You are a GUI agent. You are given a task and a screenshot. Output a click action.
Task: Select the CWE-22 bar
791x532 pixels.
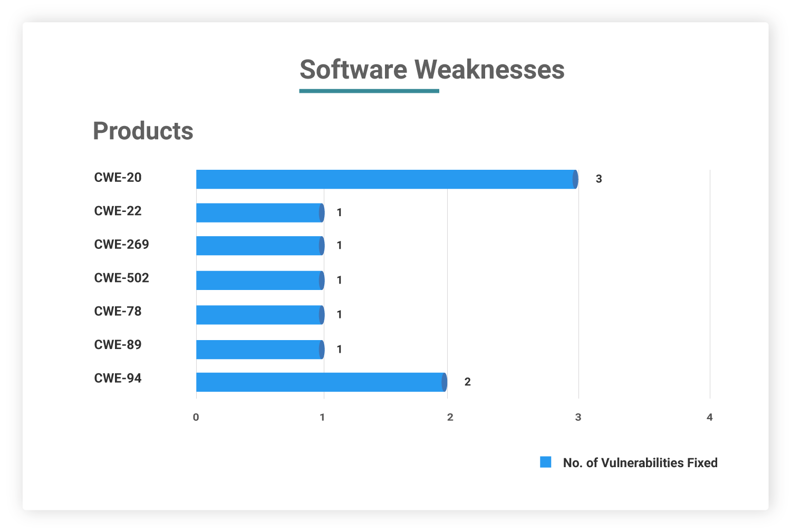(x=259, y=213)
